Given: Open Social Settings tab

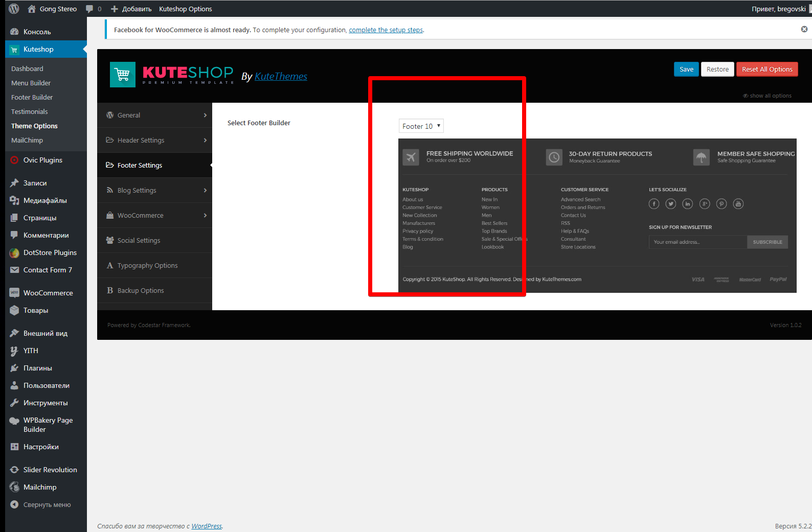Looking at the screenshot, I should point(154,241).
